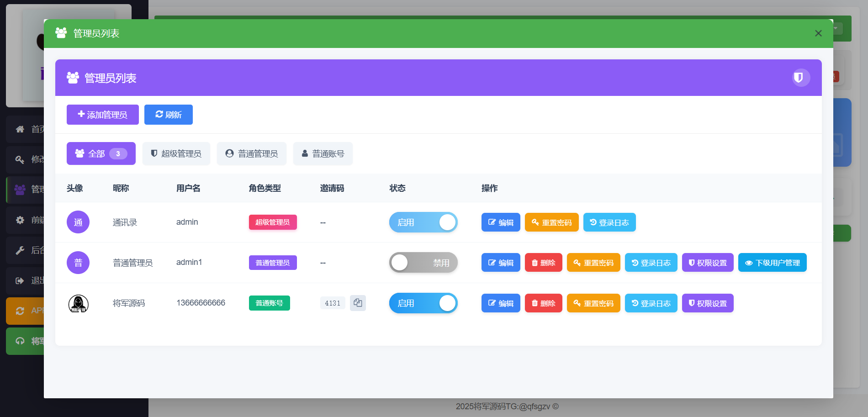
Task: Disable the admin account status toggle
Action: click(423, 222)
